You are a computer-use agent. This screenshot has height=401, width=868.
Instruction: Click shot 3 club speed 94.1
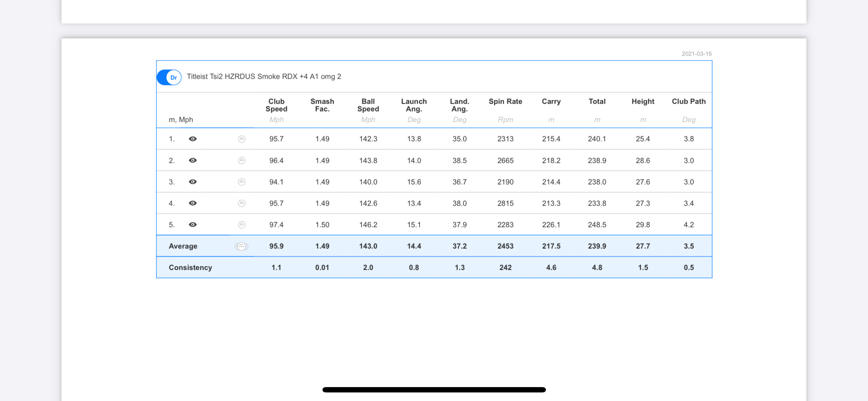point(276,181)
